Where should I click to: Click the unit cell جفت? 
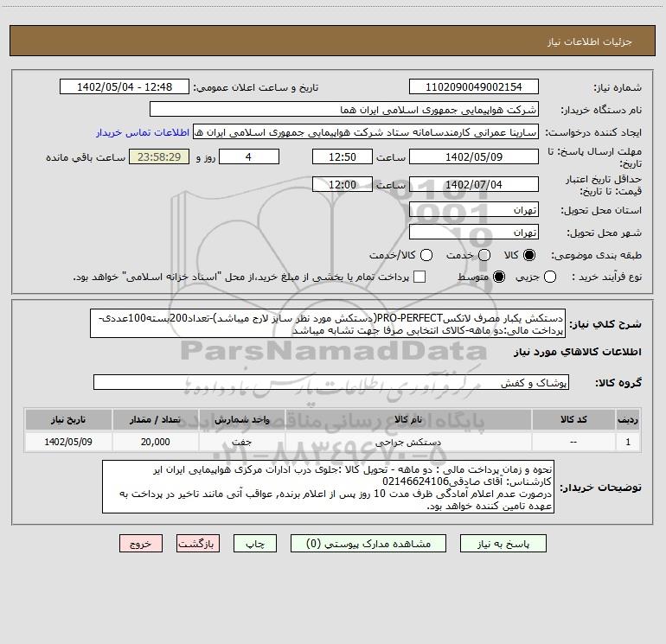pyautogui.click(x=241, y=442)
